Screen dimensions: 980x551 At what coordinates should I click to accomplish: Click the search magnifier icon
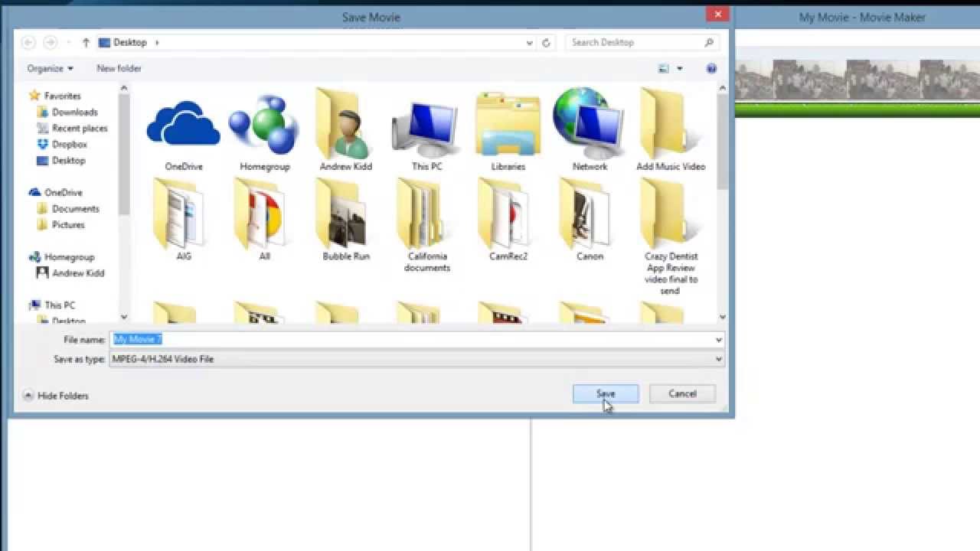tap(709, 42)
